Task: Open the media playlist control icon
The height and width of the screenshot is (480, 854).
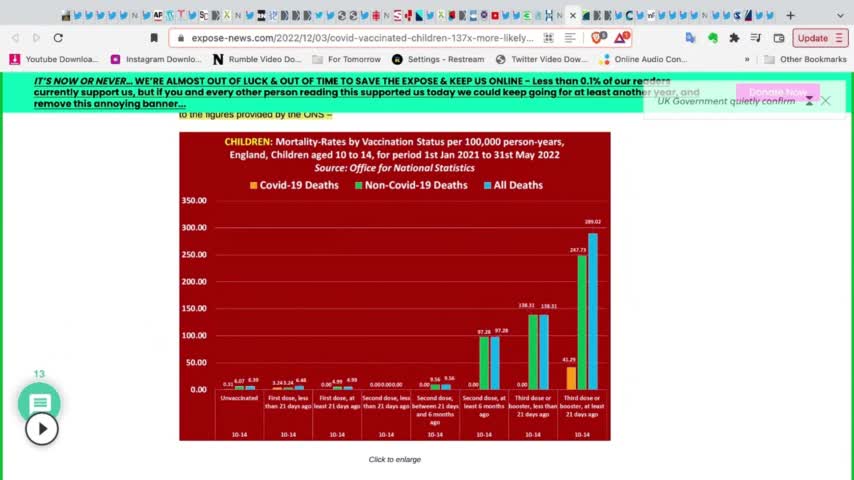Action: coord(756,38)
